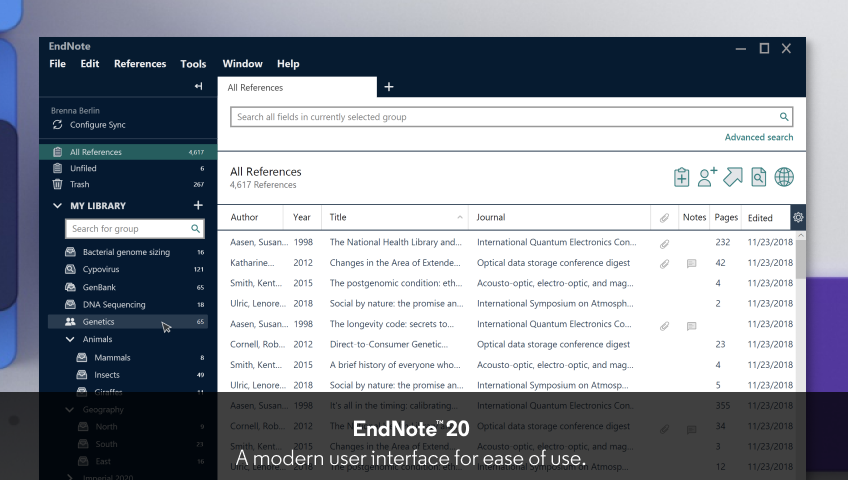
Task: Click the Search for group input
Action: pos(134,229)
